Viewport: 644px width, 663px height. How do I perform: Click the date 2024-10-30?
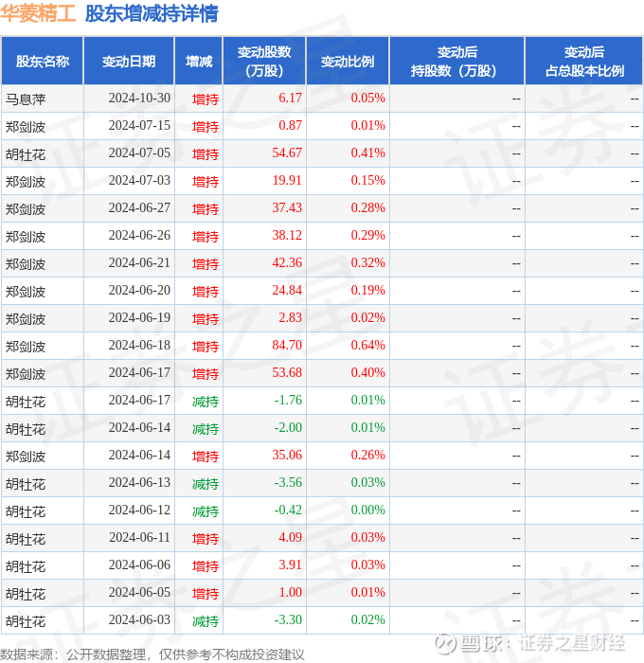coord(139,99)
